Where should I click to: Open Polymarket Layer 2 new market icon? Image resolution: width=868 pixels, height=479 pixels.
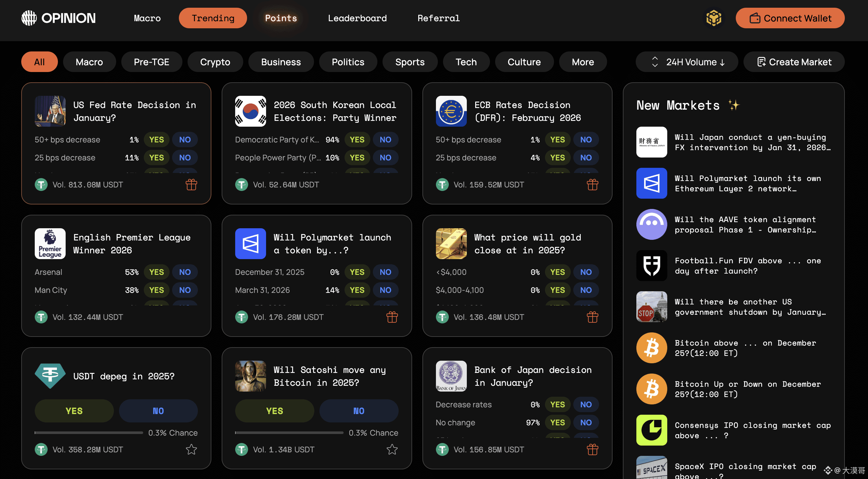(x=651, y=183)
